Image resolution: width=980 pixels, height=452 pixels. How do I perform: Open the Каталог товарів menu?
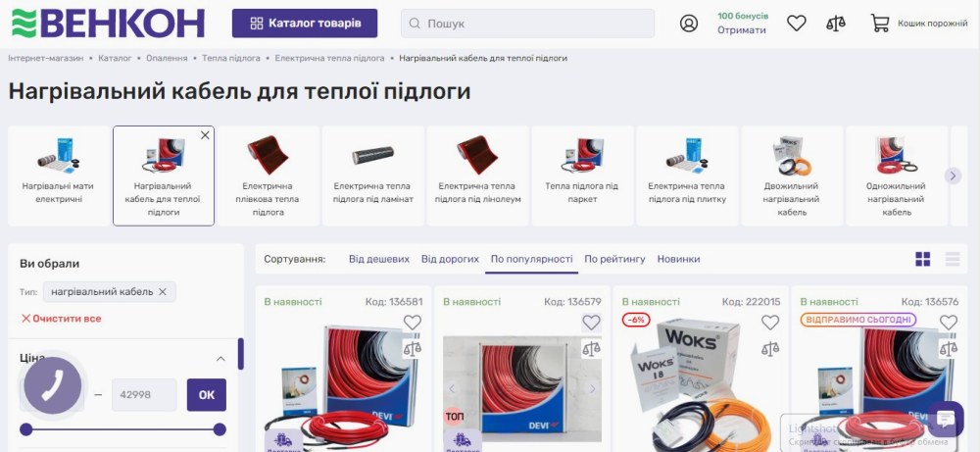tap(305, 24)
